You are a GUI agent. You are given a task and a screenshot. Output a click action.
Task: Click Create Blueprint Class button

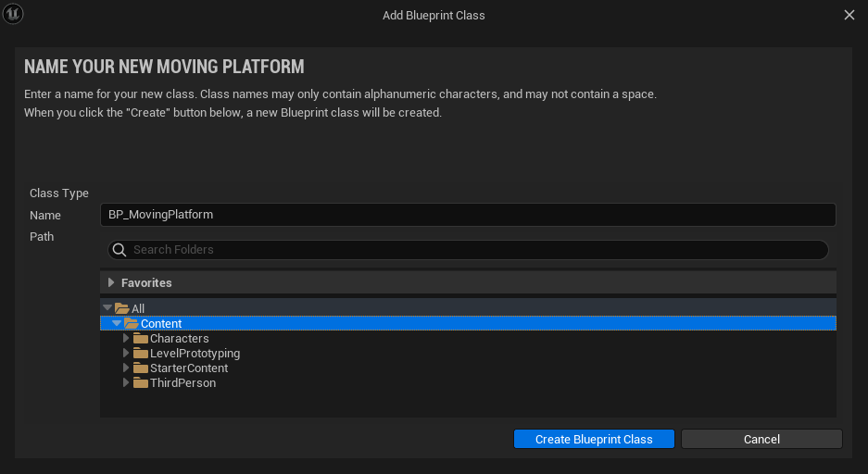[594, 439]
